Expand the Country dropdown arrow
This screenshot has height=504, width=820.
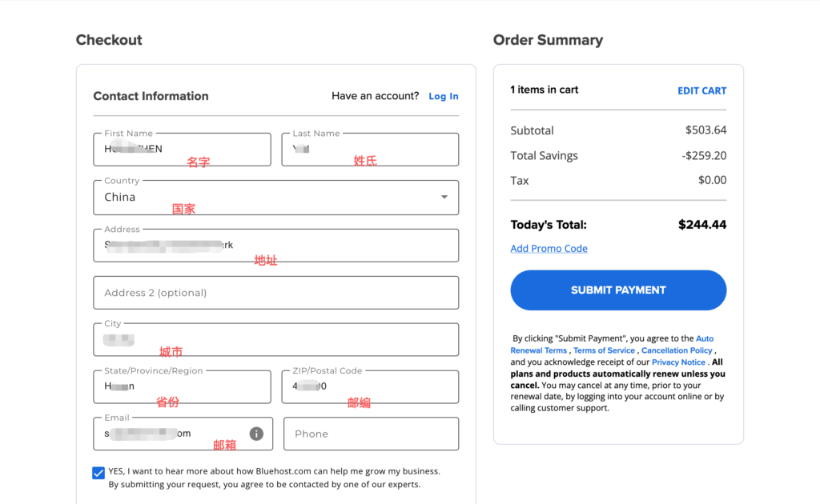click(x=444, y=198)
